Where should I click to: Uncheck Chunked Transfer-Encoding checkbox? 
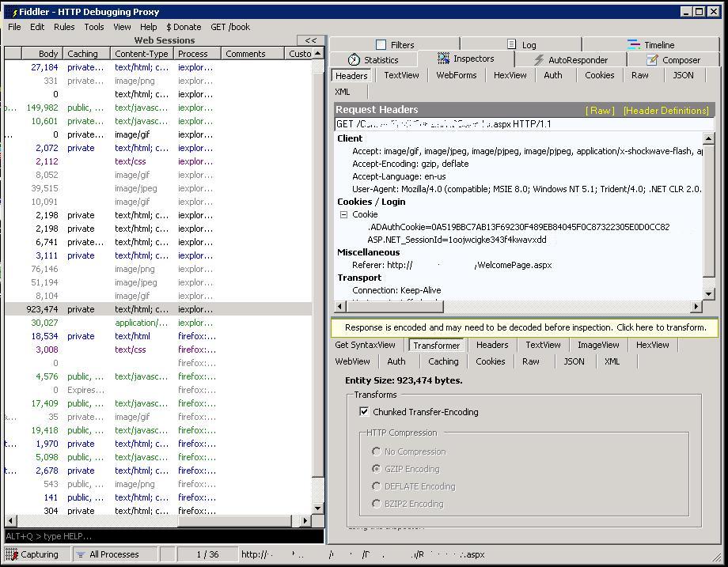(x=364, y=412)
